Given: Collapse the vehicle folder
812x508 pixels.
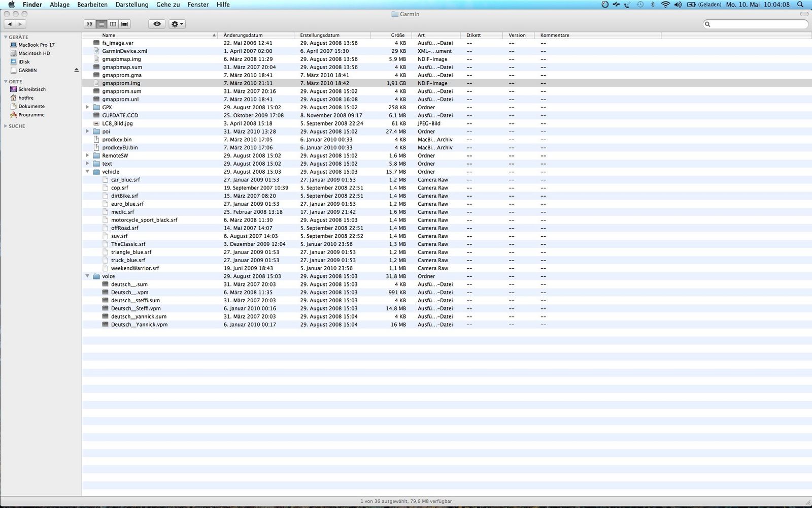Looking at the screenshot, I should (87, 172).
